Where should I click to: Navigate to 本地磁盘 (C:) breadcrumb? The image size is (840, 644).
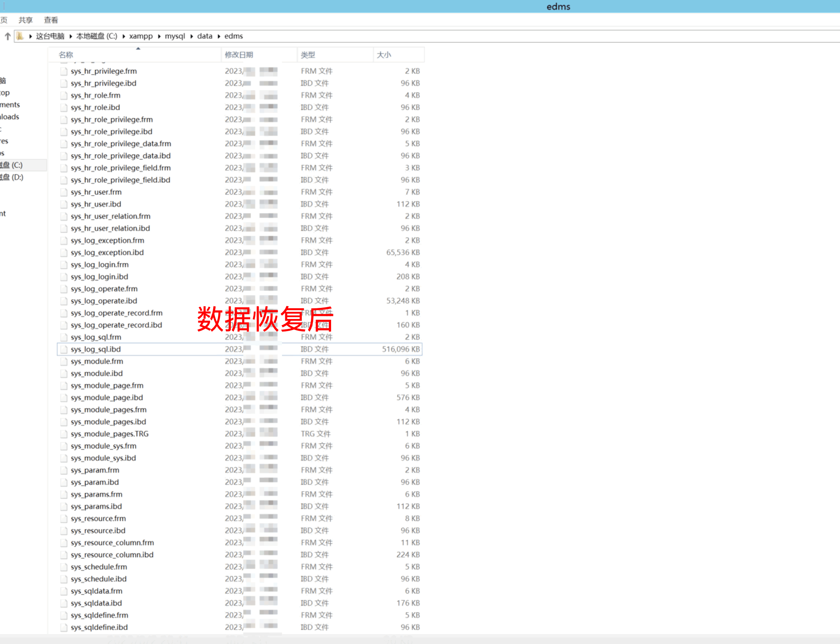[97, 36]
